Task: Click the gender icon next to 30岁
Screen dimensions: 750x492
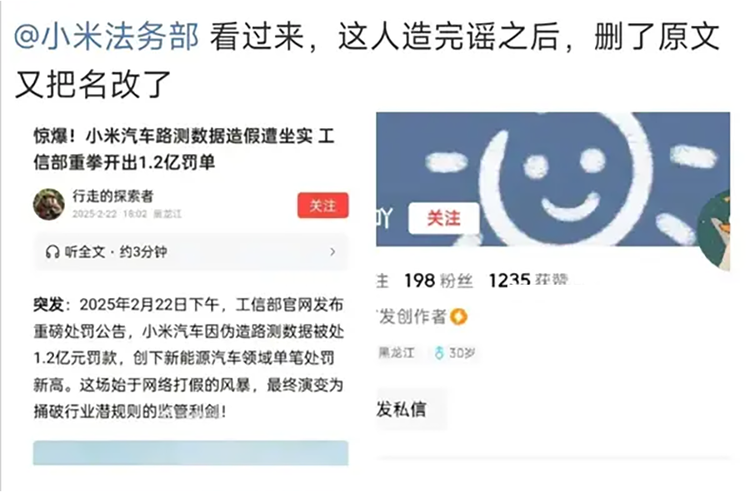Action: (x=439, y=353)
